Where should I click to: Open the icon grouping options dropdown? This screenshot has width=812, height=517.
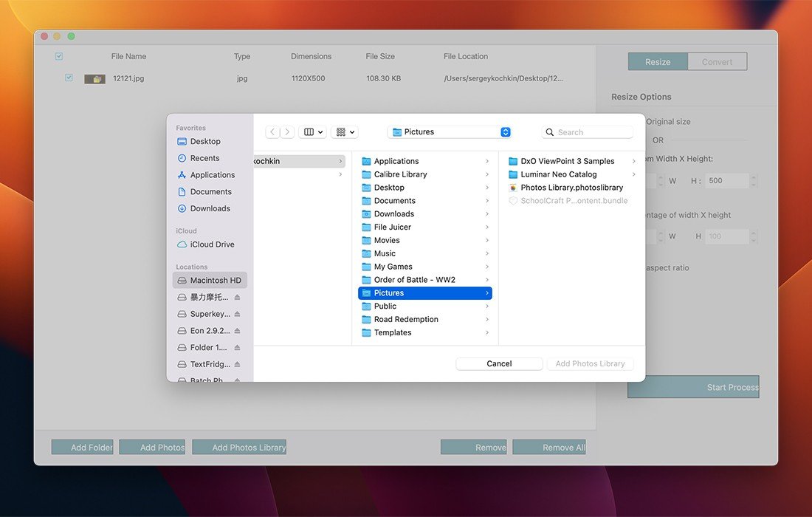coord(345,132)
